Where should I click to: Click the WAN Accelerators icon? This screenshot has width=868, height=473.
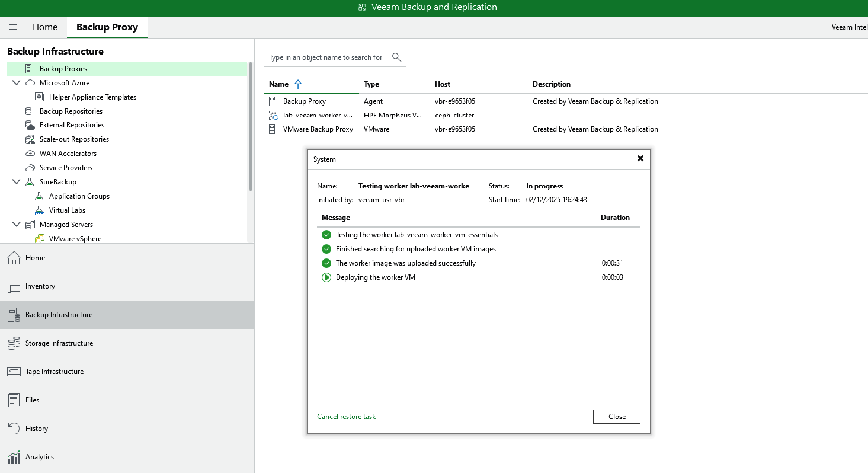coord(30,154)
